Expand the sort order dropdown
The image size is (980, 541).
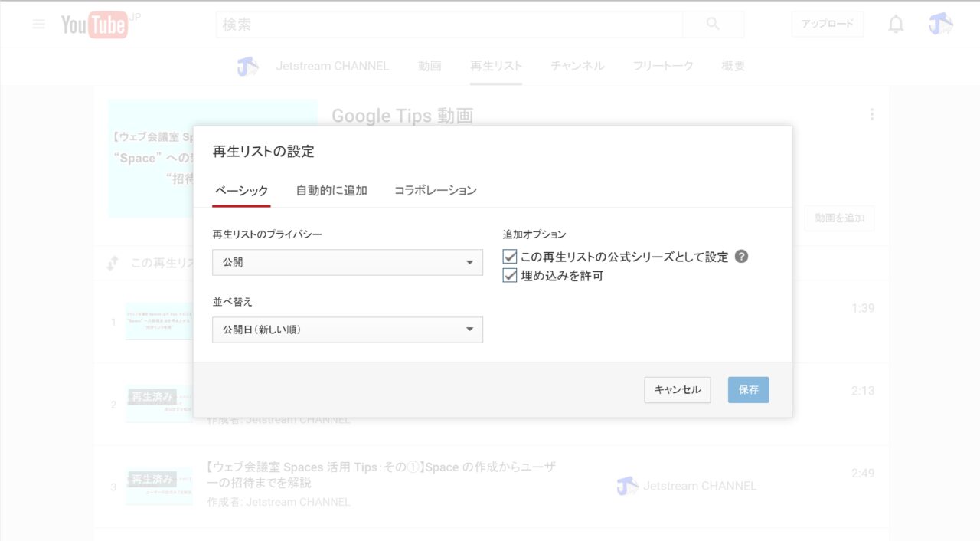click(x=348, y=330)
